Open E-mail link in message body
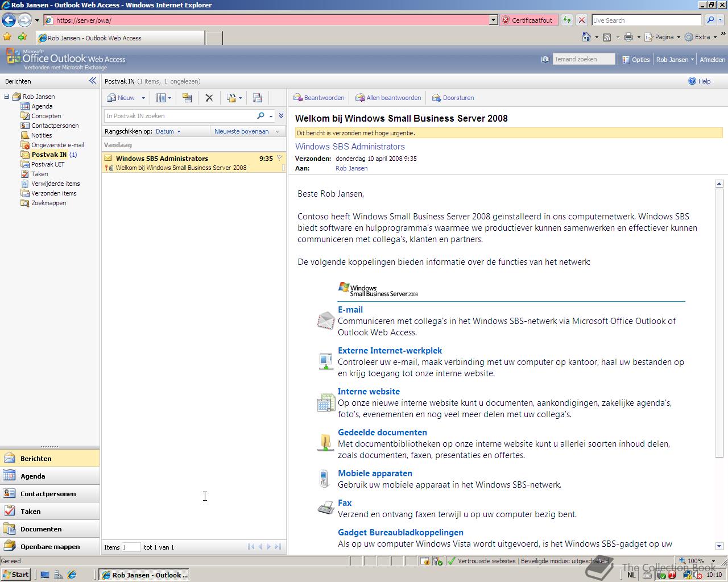 click(x=350, y=310)
